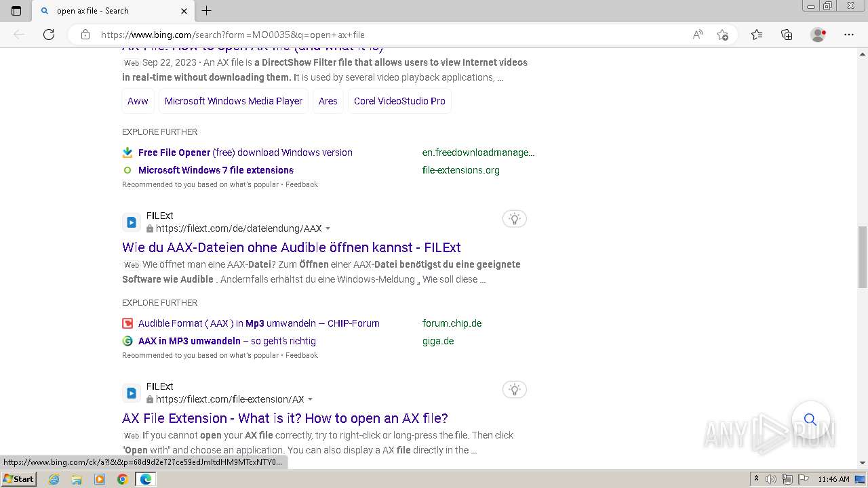Select 'Microsoft Windows Media Player' chip
This screenshot has width=868, height=488.
click(233, 101)
